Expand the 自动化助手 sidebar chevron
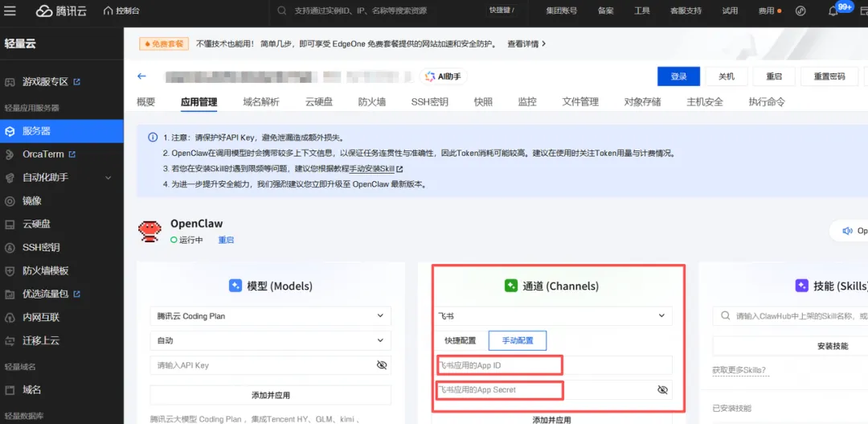 [108, 177]
